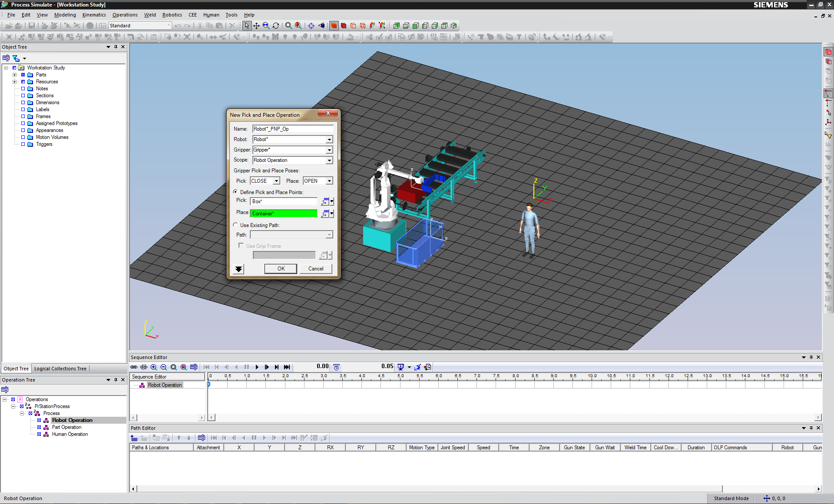Zoom in the Sequence Editor timeline
Image resolution: width=834 pixels, height=504 pixels.
154,367
